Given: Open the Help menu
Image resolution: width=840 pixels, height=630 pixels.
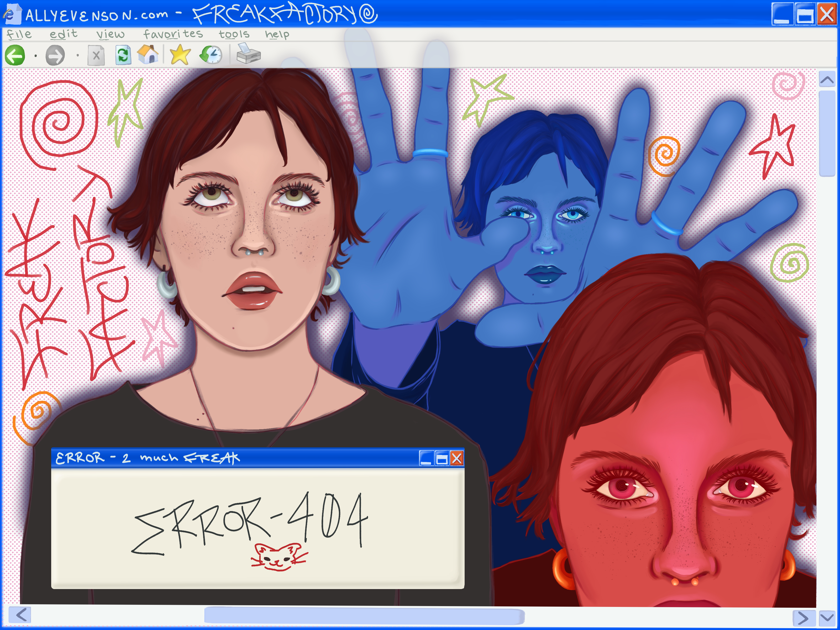Looking at the screenshot, I should 277,35.
